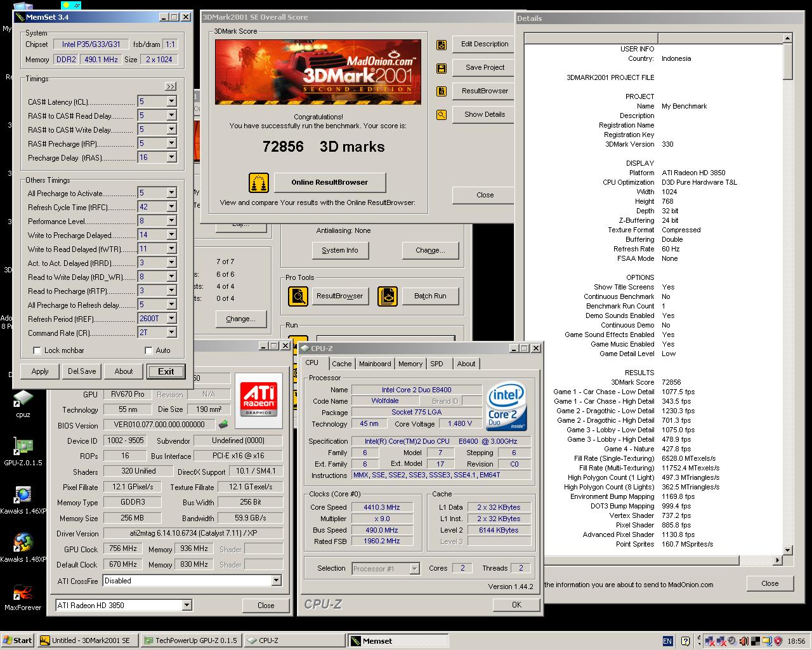Image resolution: width=812 pixels, height=650 pixels.
Task: Click the EN language indicator in taskbar
Action: pyautogui.click(x=667, y=641)
